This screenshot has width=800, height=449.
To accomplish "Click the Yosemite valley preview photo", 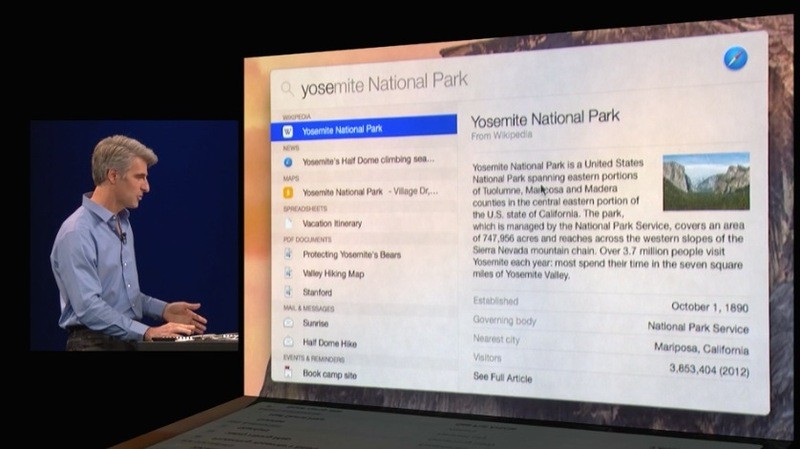I will point(706,181).
